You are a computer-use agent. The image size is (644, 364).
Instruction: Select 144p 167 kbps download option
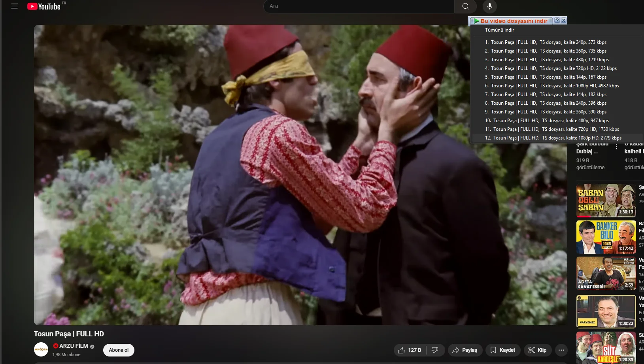pos(558,77)
